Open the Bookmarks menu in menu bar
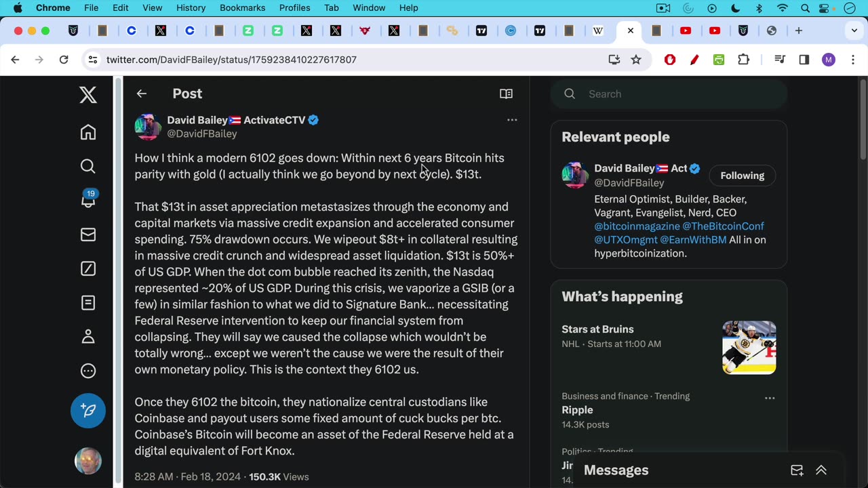This screenshot has width=868, height=488. (242, 7)
